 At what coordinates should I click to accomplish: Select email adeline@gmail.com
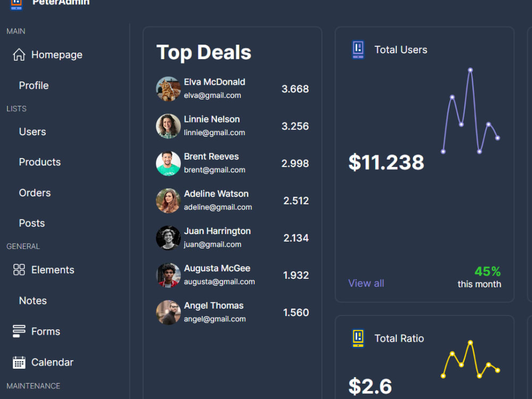point(218,207)
